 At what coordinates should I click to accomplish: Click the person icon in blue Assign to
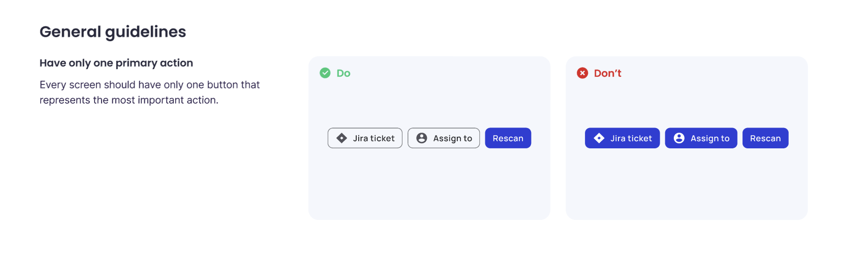click(x=679, y=138)
